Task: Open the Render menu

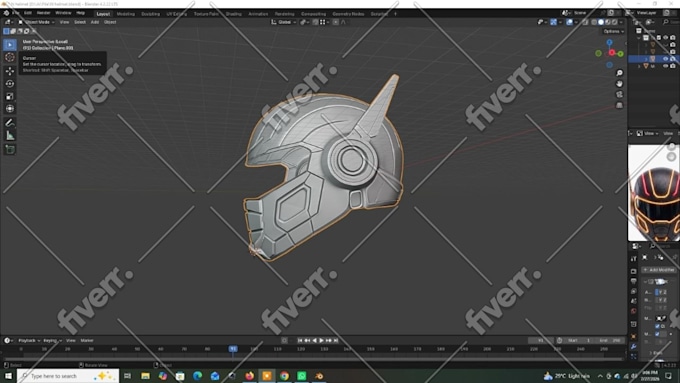Action: tap(43, 13)
